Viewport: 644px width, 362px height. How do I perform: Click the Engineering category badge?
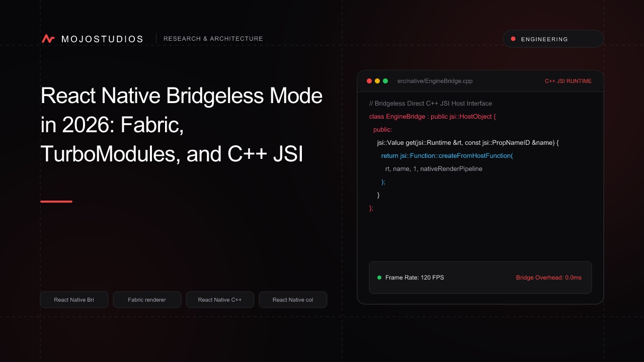click(553, 39)
